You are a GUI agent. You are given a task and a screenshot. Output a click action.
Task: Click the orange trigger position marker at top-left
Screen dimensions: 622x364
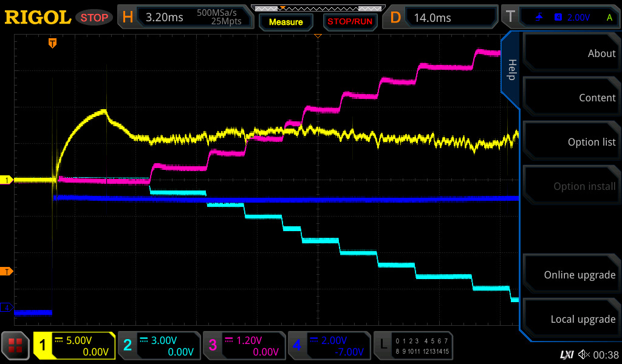[x=53, y=43]
